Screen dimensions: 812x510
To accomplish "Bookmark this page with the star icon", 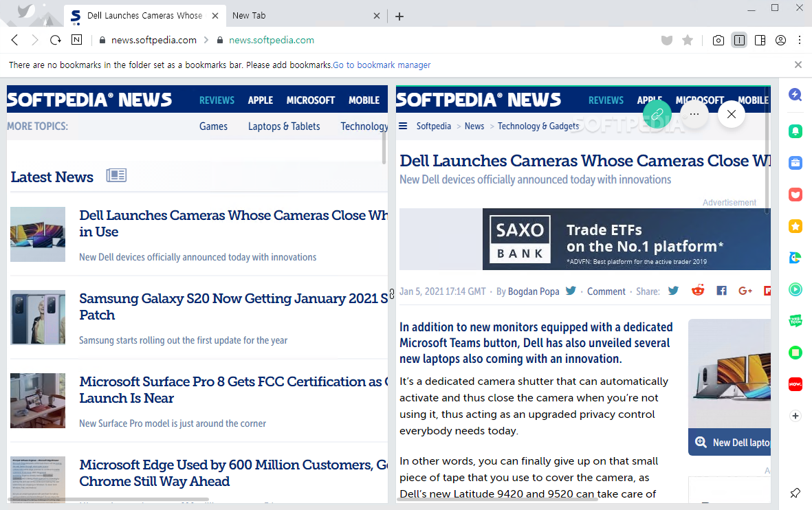I will coord(688,40).
